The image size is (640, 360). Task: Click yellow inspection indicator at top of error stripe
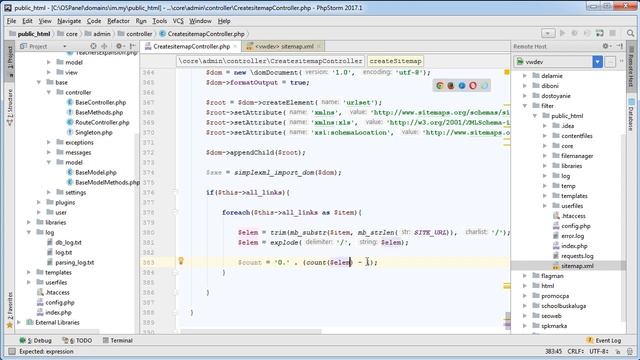pyautogui.click(x=507, y=72)
